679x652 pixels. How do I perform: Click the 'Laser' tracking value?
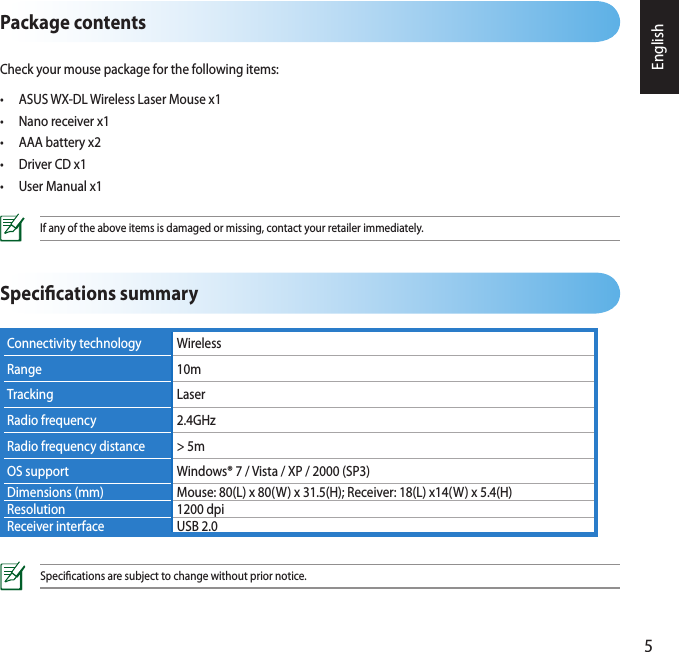pyautogui.click(x=191, y=394)
